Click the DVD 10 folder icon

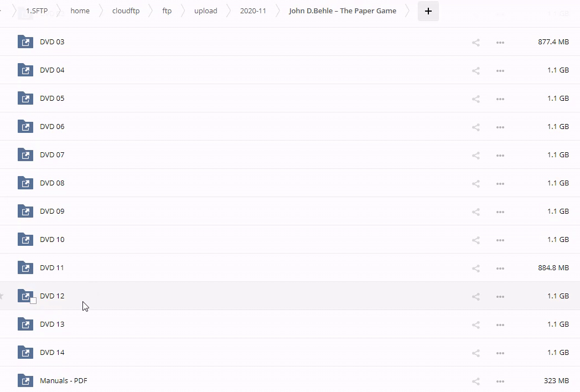click(x=25, y=240)
